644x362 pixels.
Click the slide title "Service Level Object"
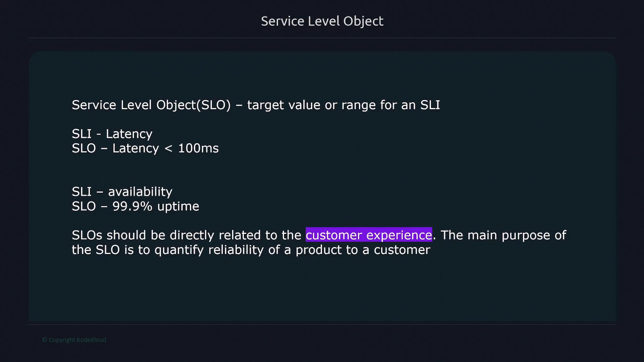click(322, 21)
